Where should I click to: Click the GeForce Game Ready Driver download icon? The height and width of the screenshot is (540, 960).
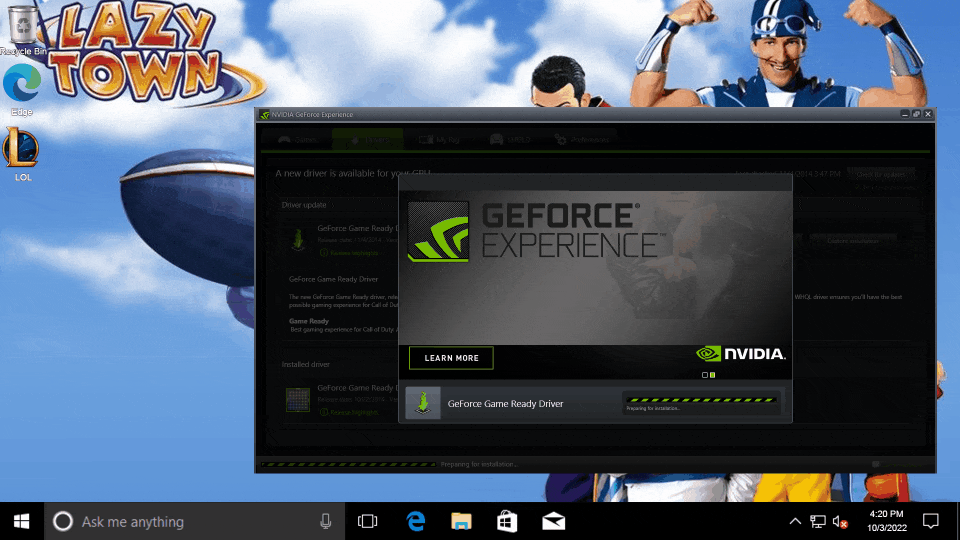pos(423,403)
